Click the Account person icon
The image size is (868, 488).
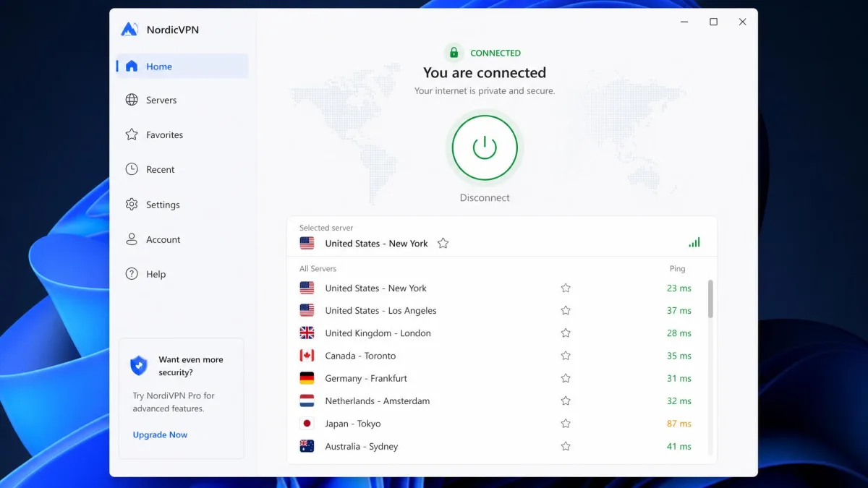tap(132, 239)
